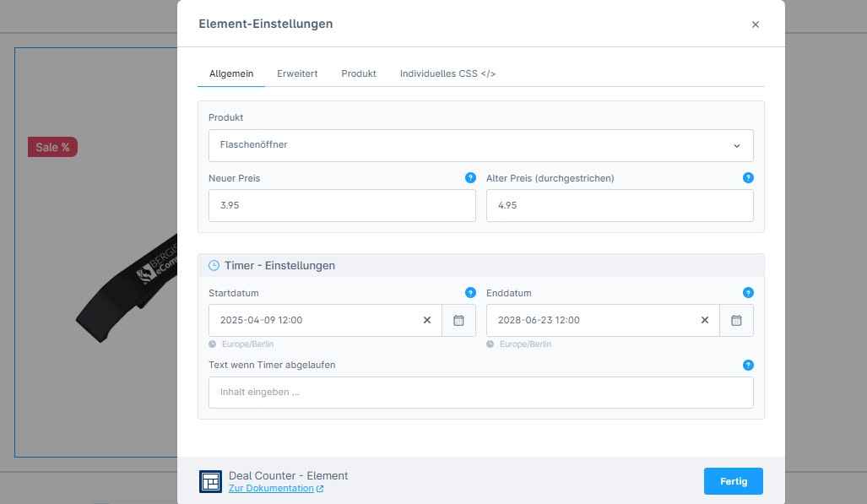Clear the Enddatum value with X
Screen dimensions: 867x504
(705, 321)
